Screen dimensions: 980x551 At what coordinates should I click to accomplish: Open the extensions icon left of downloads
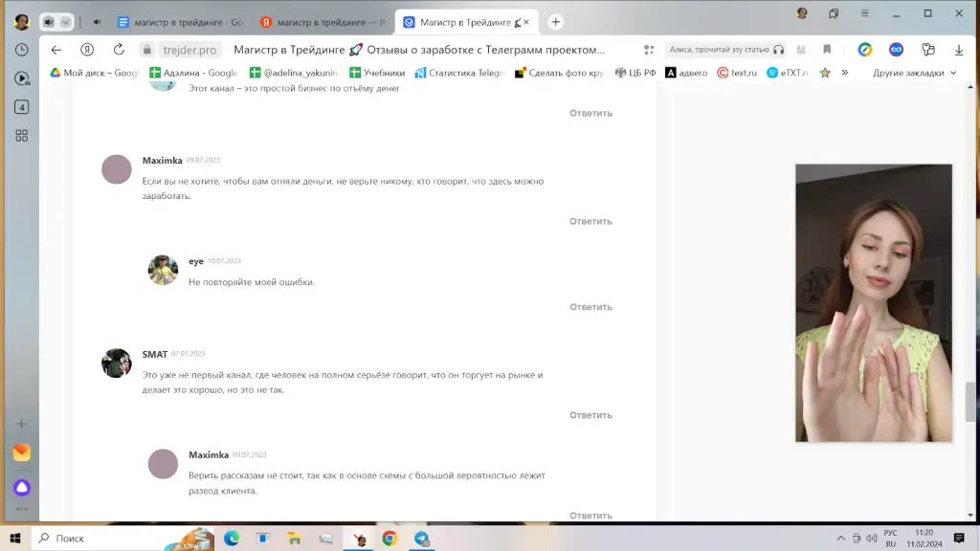tap(928, 50)
